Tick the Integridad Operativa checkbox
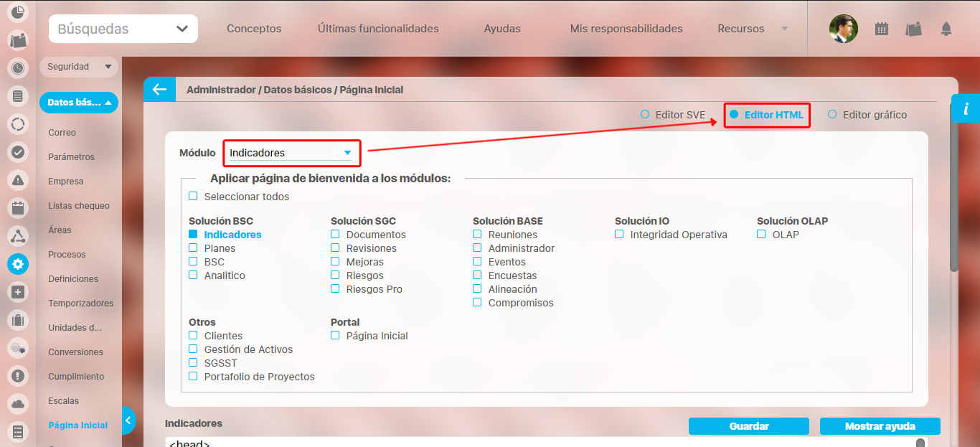 click(619, 235)
